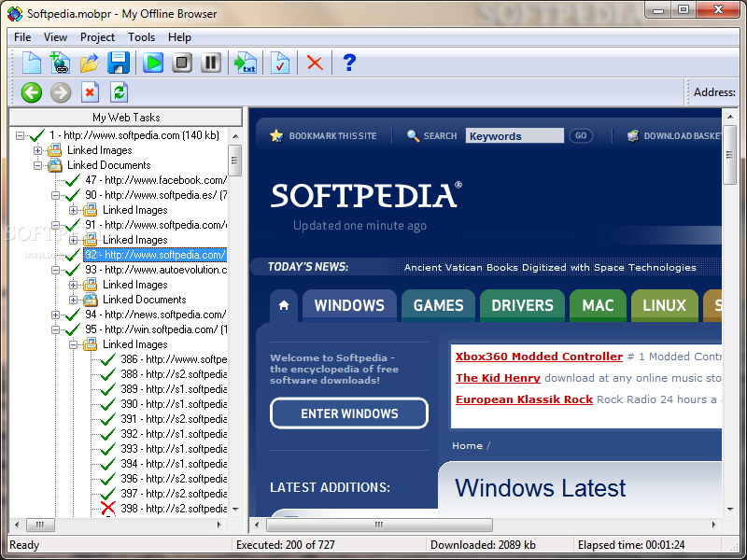747x560 pixels.
Task: Pause download with the pause button
Action: point(211,63)
